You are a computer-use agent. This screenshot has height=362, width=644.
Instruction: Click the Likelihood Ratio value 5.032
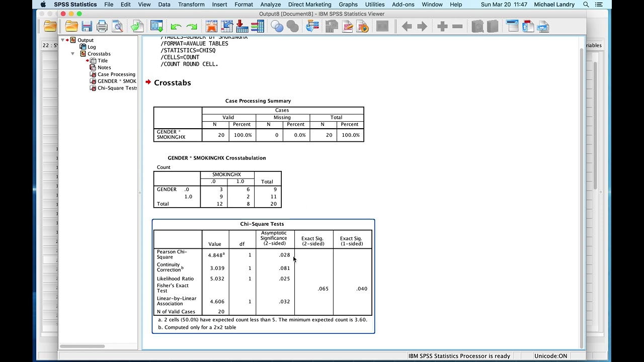(x=217, y=279)
